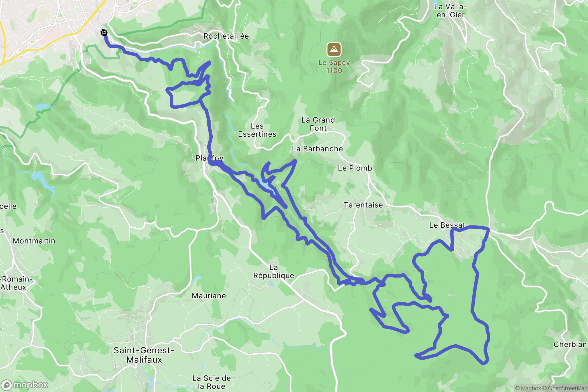Click the Saint-Genest-Malifaux town label
Viewport: 588px width, 392px height.
144,355
